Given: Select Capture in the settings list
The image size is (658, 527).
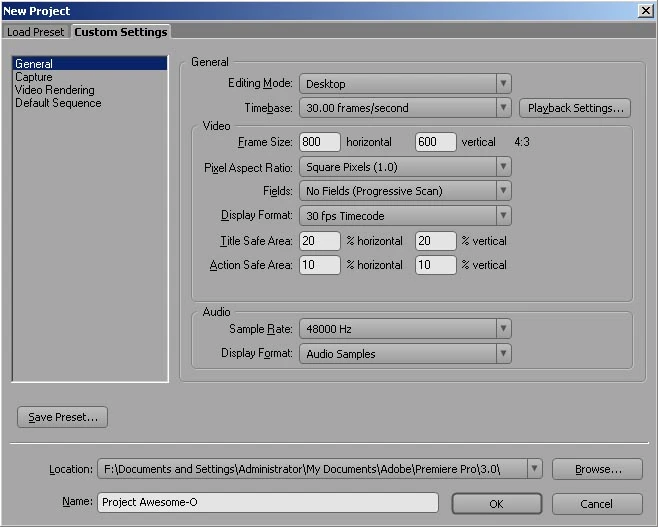Looking at the screenshot, I should (34, 77).
